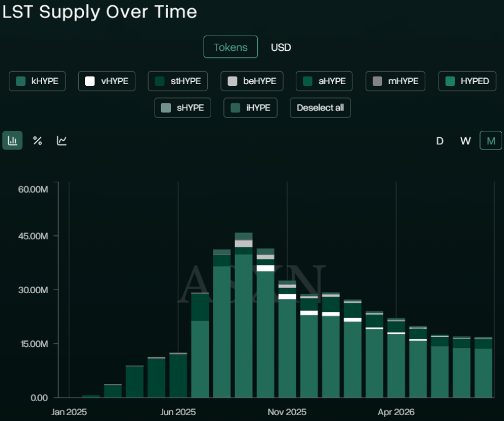Switch to percentage view icon
The width and height of the screenshot is (504, 421).
tap(37, 141)
